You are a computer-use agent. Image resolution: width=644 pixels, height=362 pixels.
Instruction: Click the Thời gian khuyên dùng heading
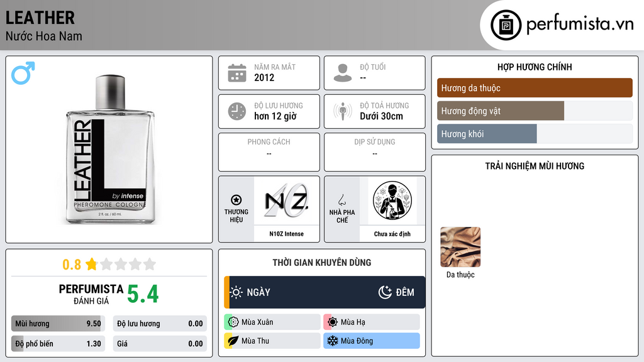point(322,263)
